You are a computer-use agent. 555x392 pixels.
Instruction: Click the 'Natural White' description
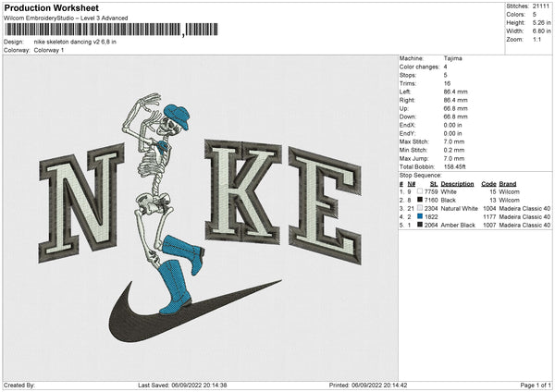coord(459,208)
